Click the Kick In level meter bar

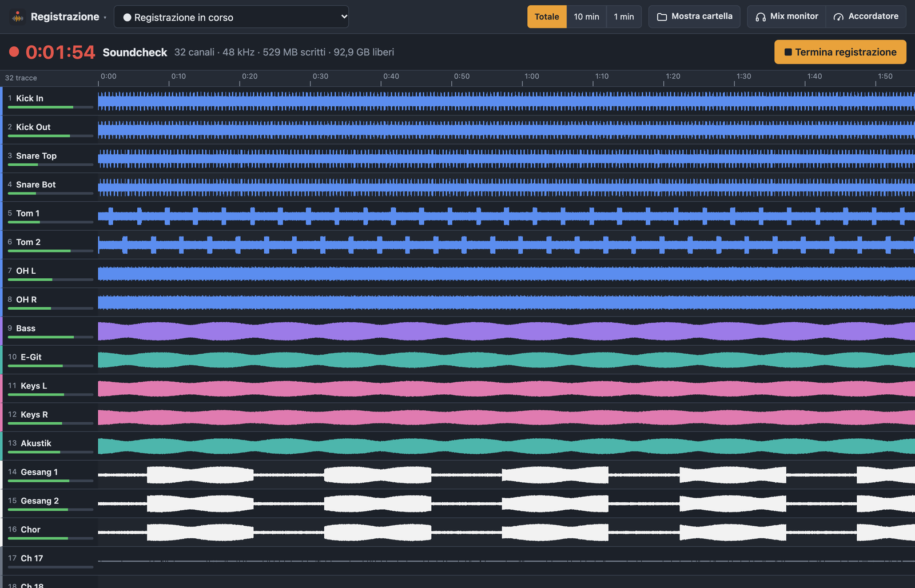(x=50, y=107)
